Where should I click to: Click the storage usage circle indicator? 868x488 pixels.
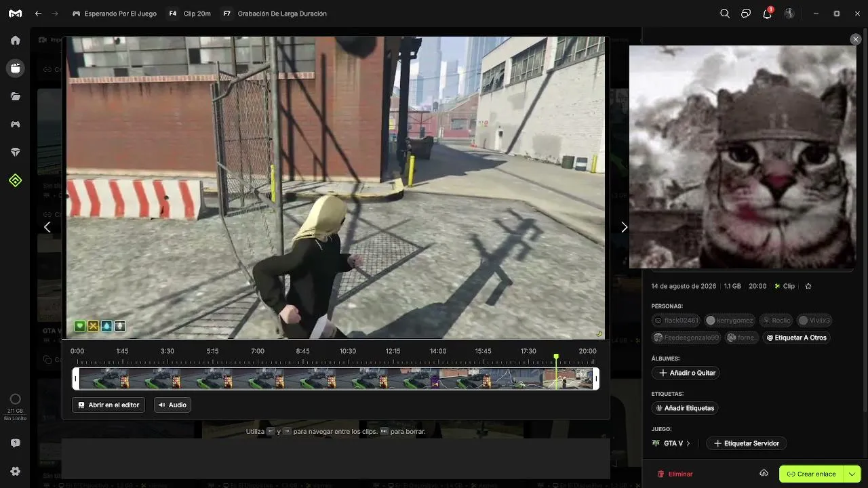pos(15,399)
